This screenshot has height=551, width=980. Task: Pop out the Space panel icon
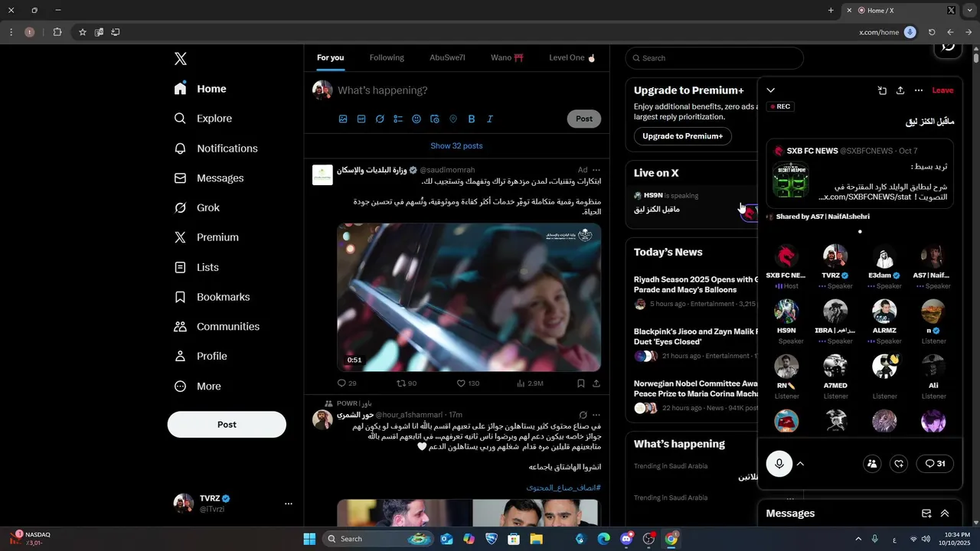click(x=882, y=90)
